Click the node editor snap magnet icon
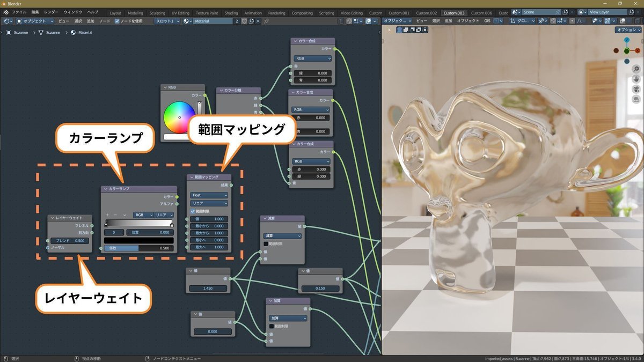Viewport: 644px width, 362px height. pos(349,21)
